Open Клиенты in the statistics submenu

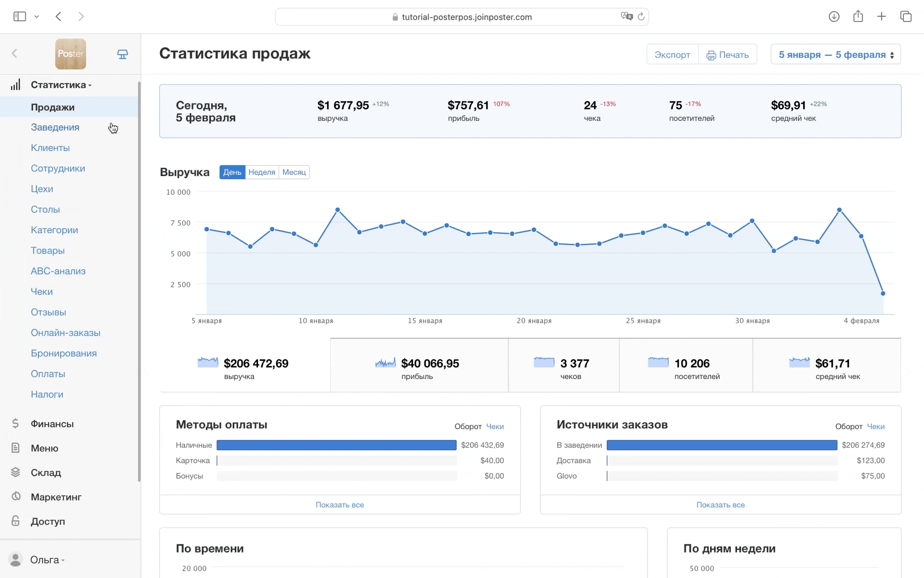click(x=50, y=148)
